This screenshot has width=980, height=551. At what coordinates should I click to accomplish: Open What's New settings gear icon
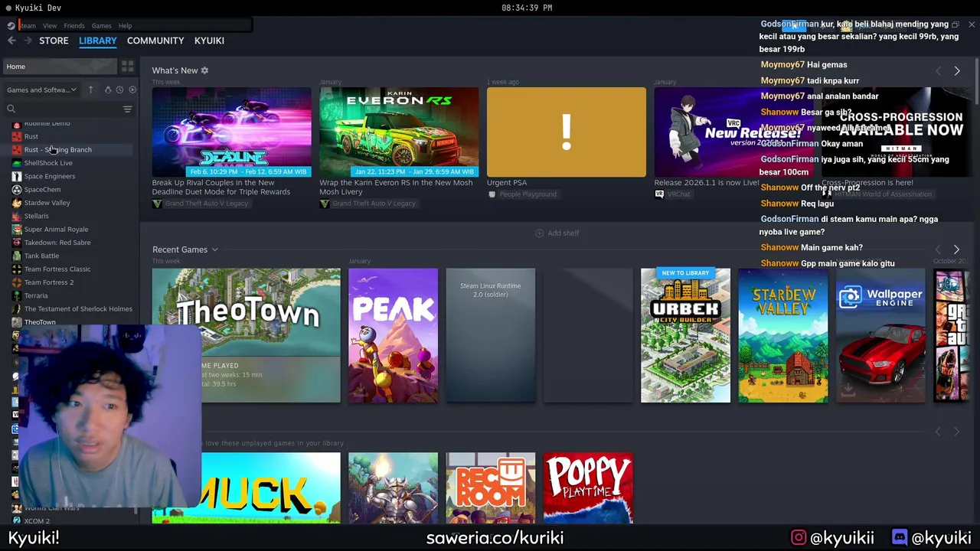(204, 70)
